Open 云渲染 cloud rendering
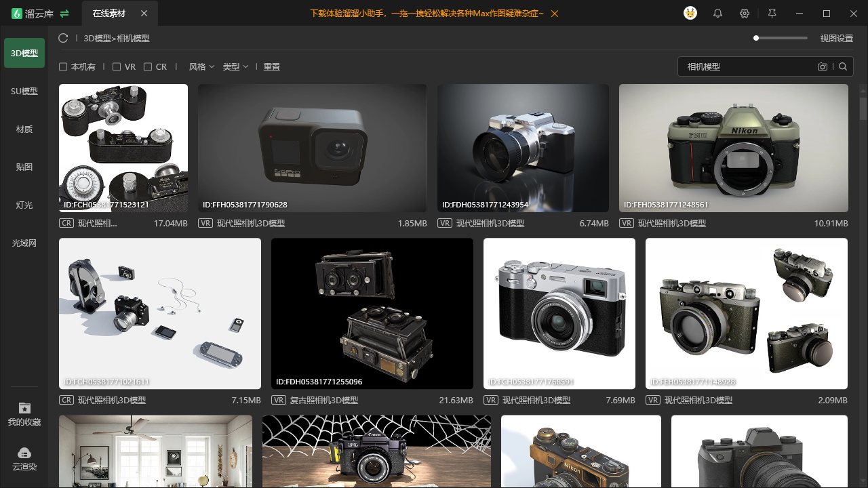The width and height of the screenshot is (868, 488). pos(24,459)
